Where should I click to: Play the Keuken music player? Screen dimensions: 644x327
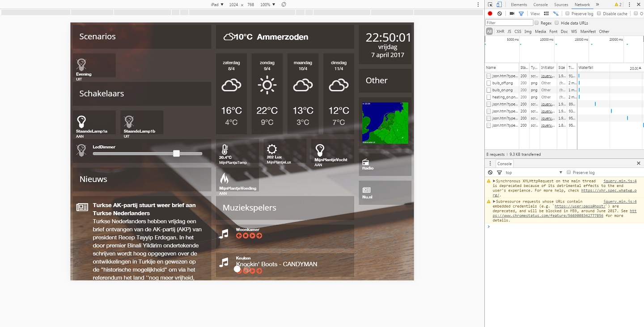pos(252,271)
